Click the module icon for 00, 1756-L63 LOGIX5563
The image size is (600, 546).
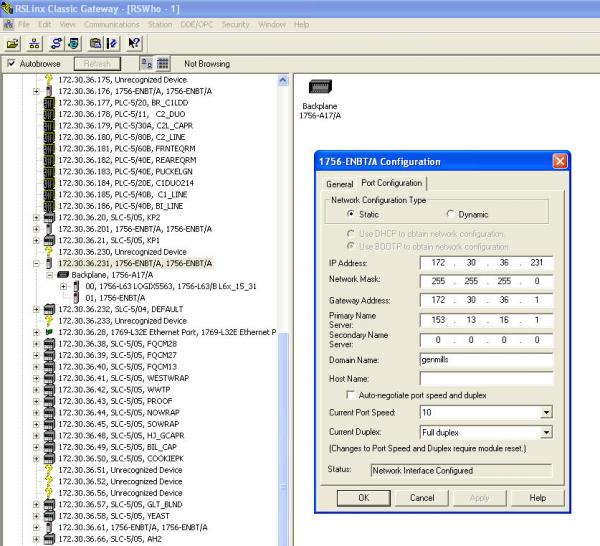77,286
